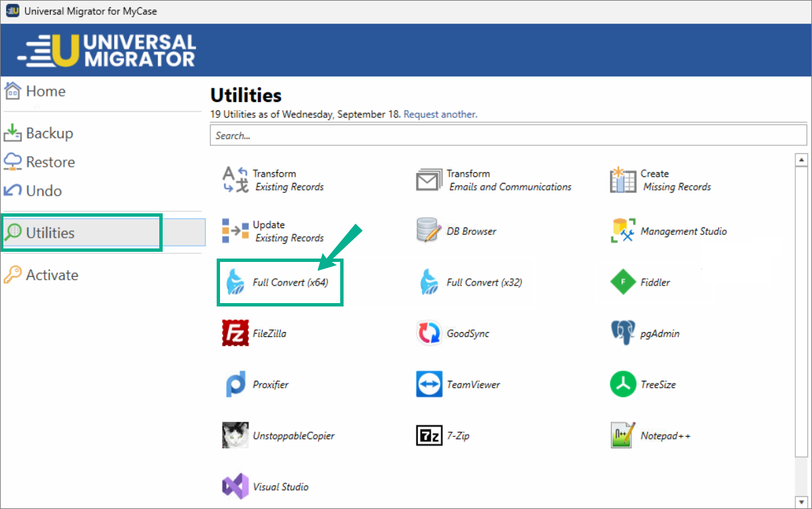Image resolution: width=812 pixels, height=509 pixels.
Task: Launch the Visual Studio purple icon
Action: pos(236,487)
